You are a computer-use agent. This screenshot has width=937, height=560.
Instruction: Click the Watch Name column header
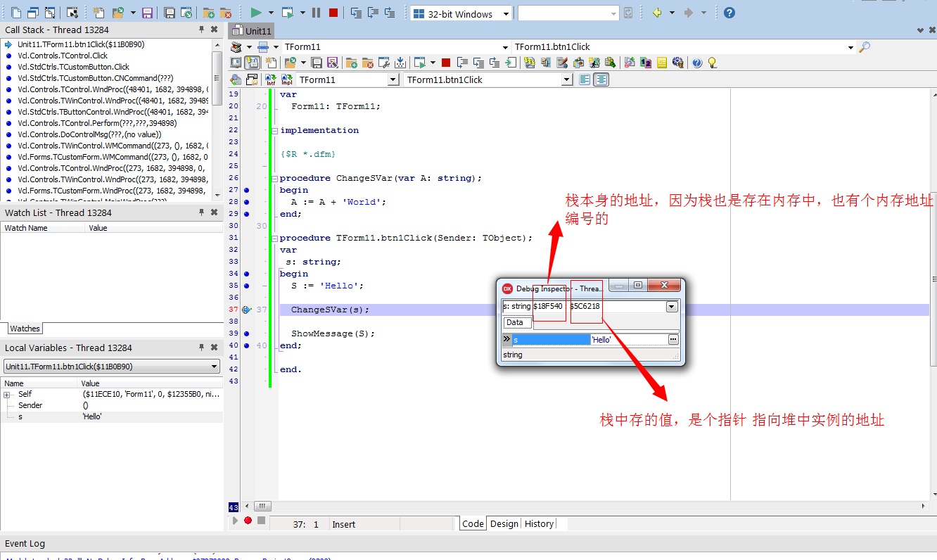pyautogui.click(x=43, y=228)
